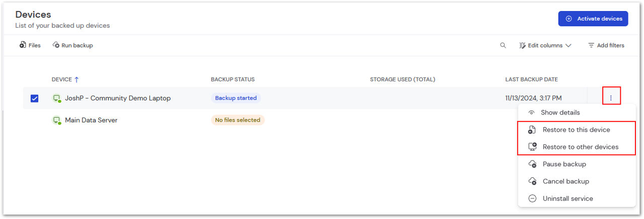Click the Backup started status badge

point(236,98)
